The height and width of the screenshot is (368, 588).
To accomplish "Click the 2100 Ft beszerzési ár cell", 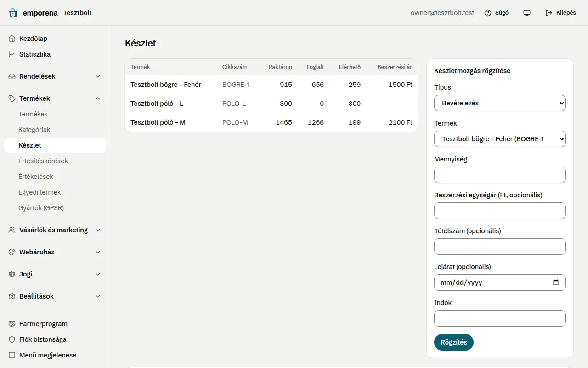I will click(401, 122).
